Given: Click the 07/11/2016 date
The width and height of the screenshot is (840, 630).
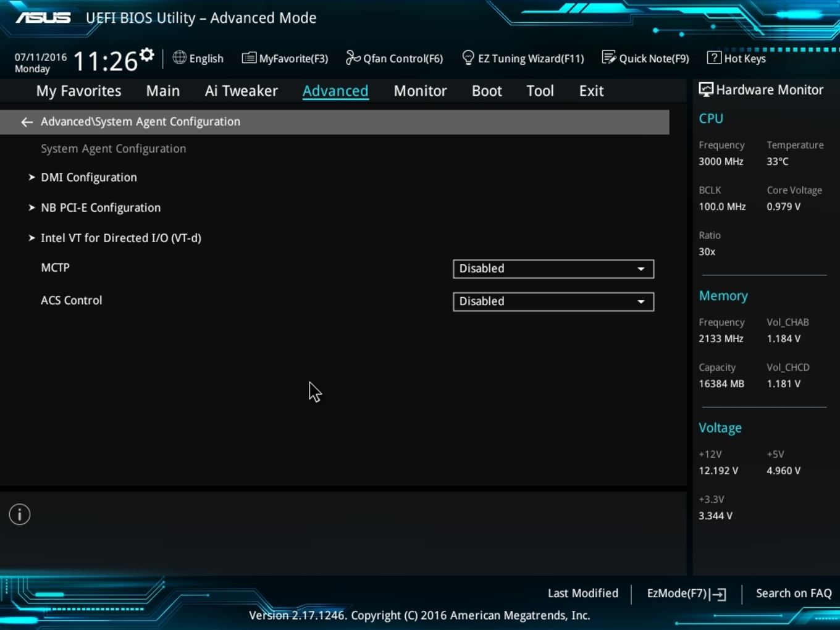Looking at the screenshot, I should coord(41,57).
